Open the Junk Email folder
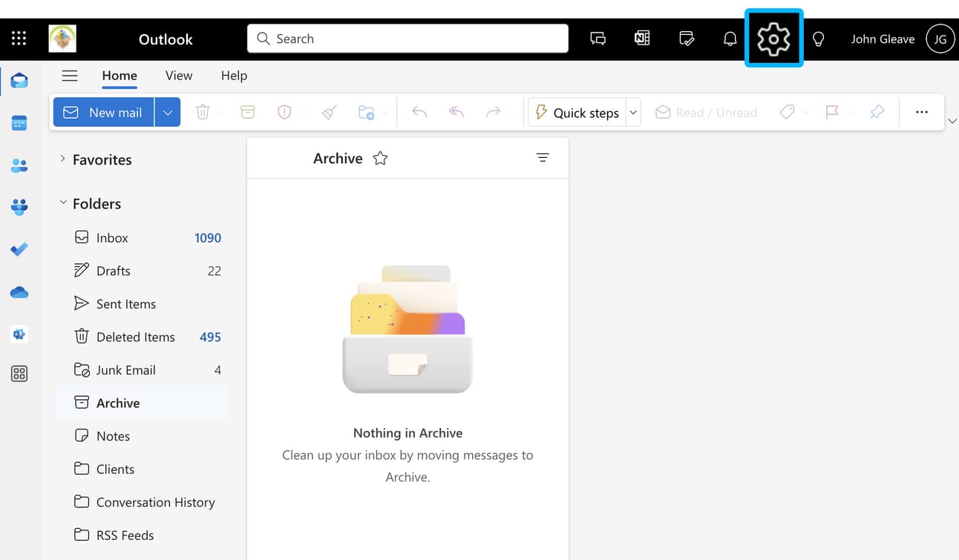 pyautogui.click(x=142, y=369)
